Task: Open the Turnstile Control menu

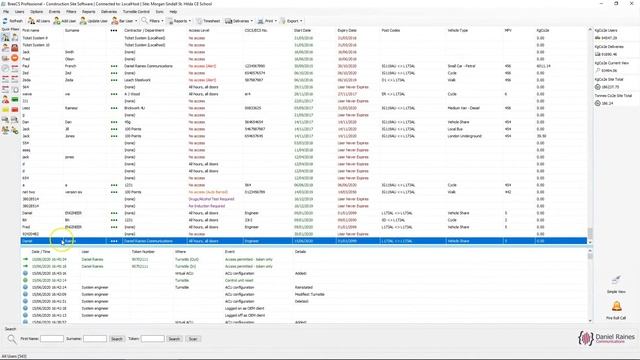Action: point(136,12)
